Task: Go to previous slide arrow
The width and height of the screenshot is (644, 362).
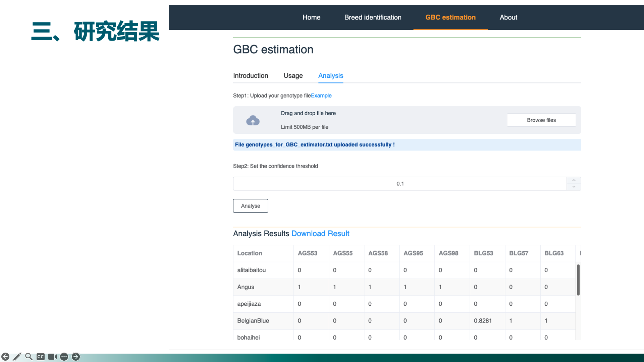Action: [5, 357]
